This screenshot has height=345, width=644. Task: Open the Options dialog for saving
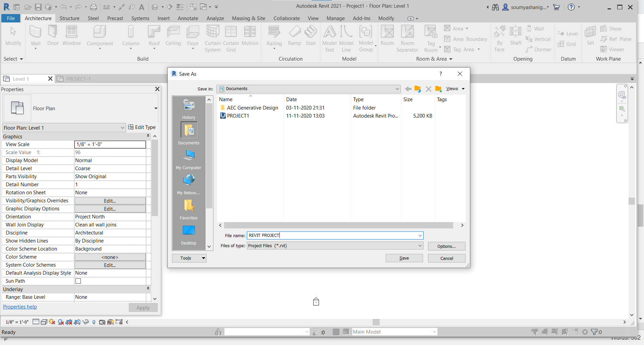tap(446, 246)
